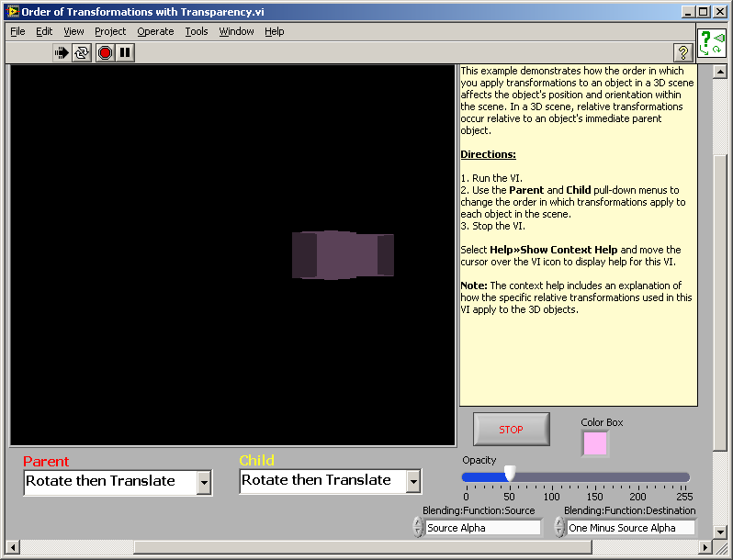Image resolution: width=733 pixels, height=560 pixels.
Task: Click the 'Color Box' label
Action: coord(602,422)
